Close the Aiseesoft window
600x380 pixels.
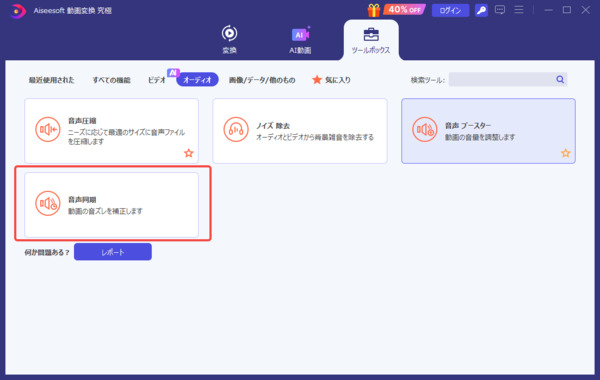(585, 10)
